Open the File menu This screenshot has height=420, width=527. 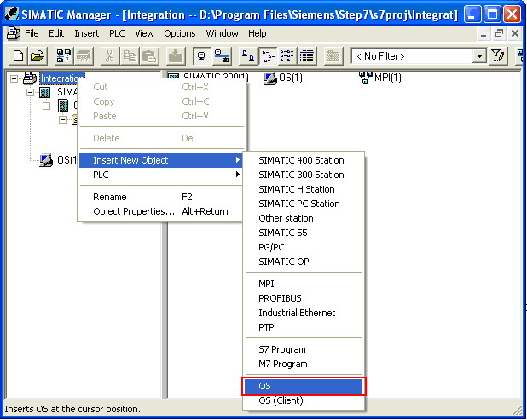(x=32, y=33)
